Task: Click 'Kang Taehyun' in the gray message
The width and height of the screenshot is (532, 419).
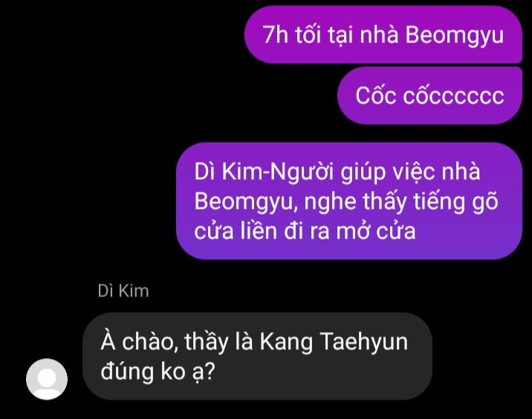Action: click(334, 342)
